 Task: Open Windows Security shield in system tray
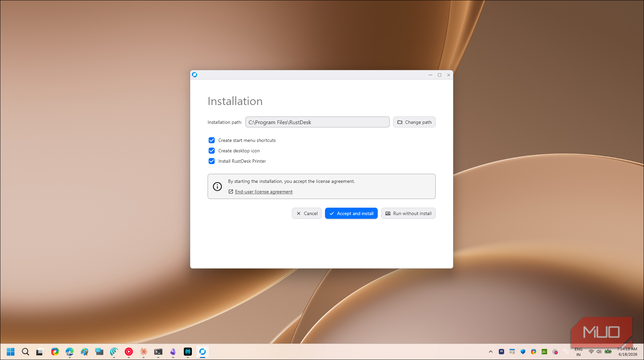[523, 352]
